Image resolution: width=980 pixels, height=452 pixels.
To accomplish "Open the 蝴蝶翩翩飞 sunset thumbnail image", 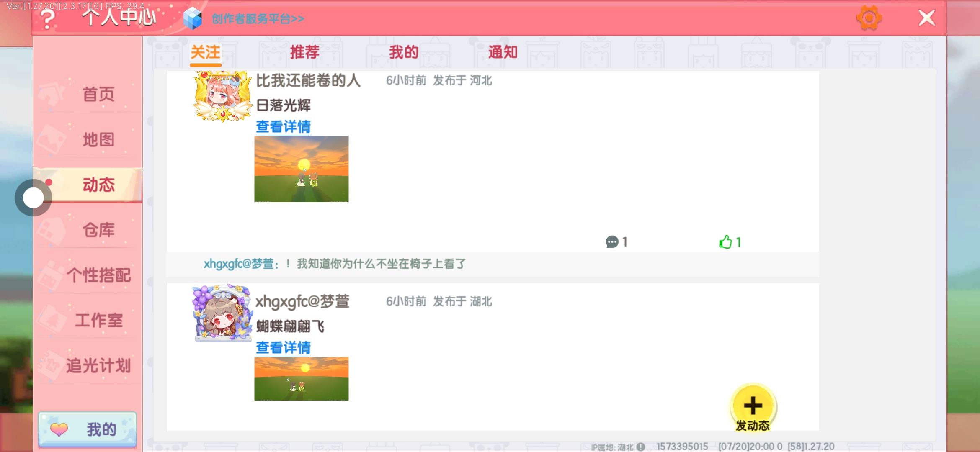I will pyautogui.click(x=301, y=378).
